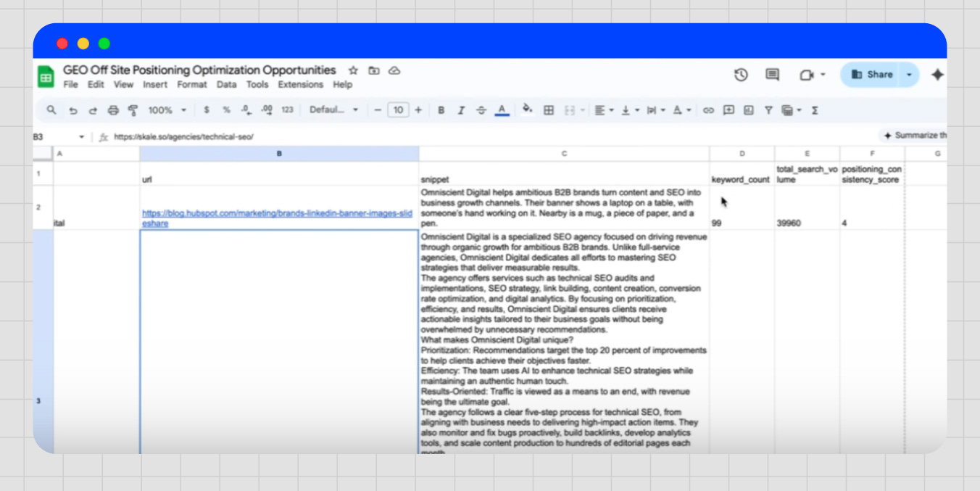
Task: Open the functions menu via sigma icon
Action: (815, 110)
